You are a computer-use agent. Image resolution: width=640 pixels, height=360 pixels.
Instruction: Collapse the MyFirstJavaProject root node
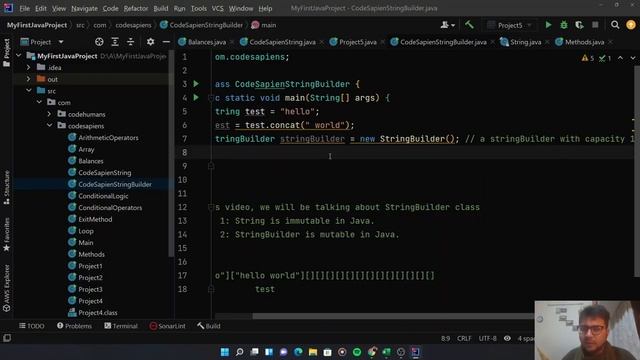pos(19,56)
